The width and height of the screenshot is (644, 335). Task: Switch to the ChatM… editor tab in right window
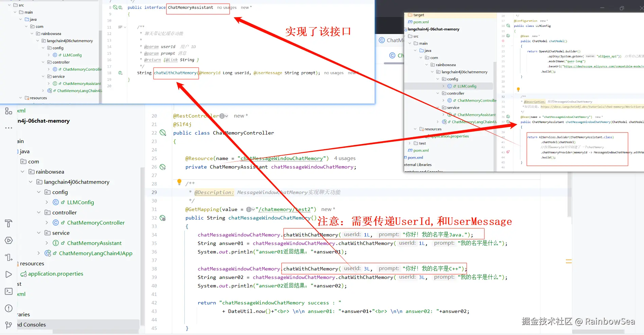point(391,40)
